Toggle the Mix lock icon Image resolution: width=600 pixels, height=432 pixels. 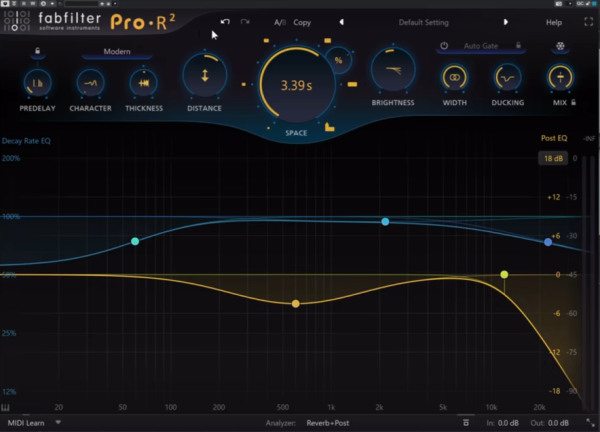[x=573, y=102]
